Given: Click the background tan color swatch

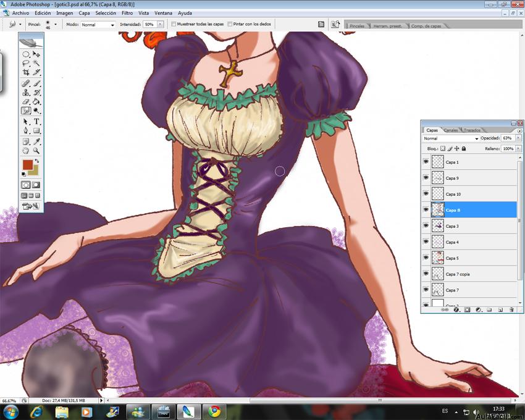Looking at the screenshot, I should tap(35, 172).
